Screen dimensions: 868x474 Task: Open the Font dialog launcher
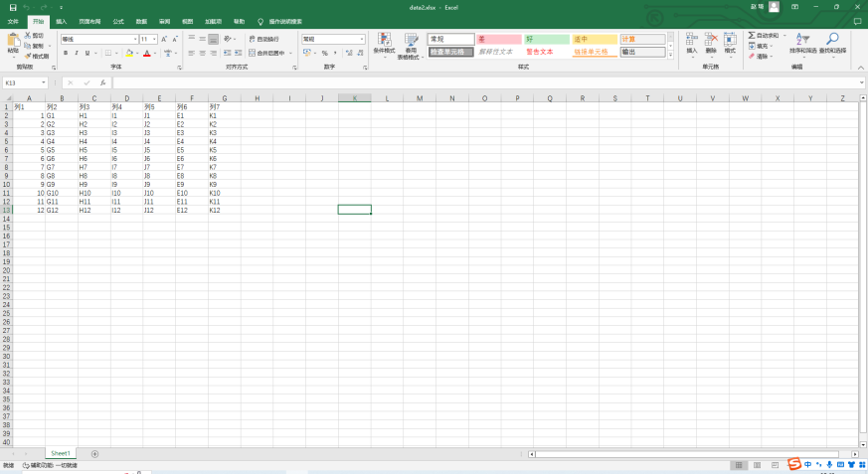[179, 68]
